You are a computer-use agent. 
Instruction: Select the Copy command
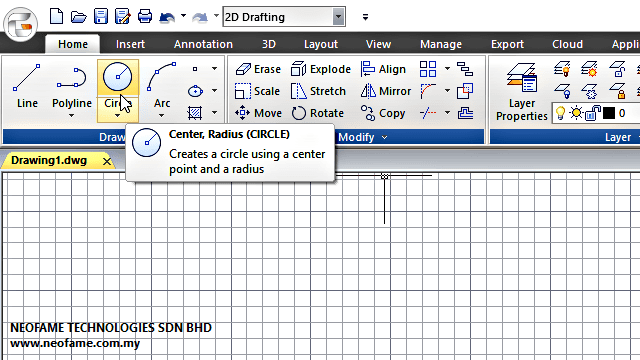point(383,113)
